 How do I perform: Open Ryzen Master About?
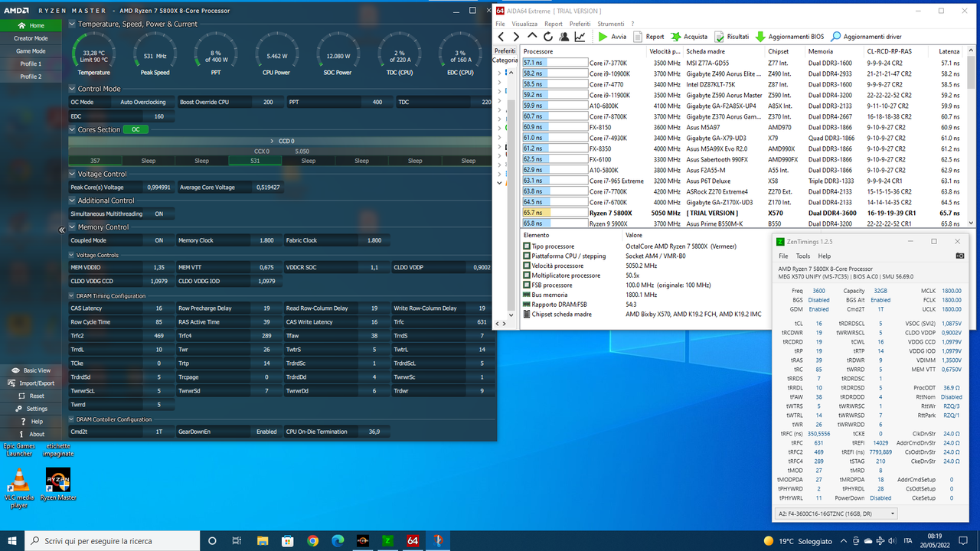tap(31, 434)
